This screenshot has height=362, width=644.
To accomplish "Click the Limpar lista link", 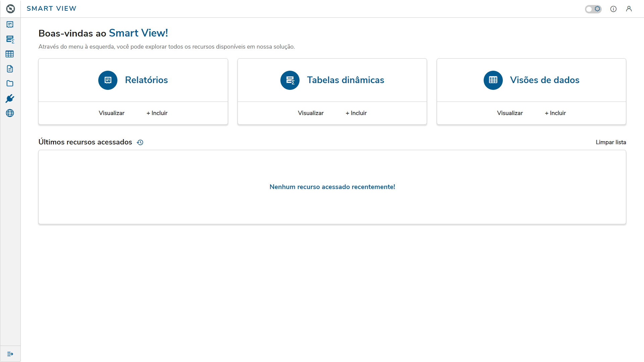I will tap(610, 142).
